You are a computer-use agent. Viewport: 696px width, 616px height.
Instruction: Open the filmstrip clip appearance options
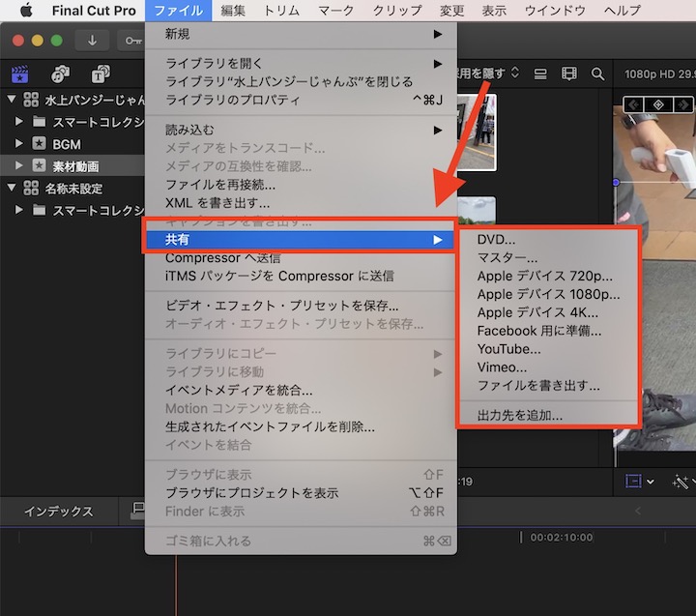[569, 73]
